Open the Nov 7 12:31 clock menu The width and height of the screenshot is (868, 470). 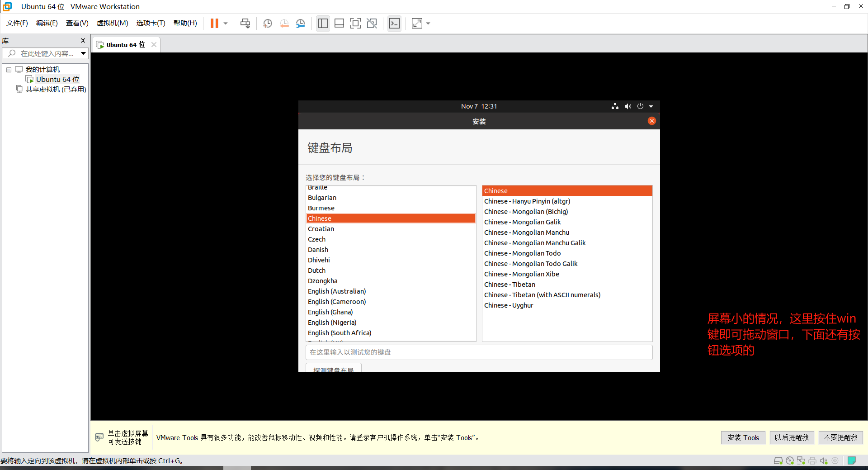point(479,106)
